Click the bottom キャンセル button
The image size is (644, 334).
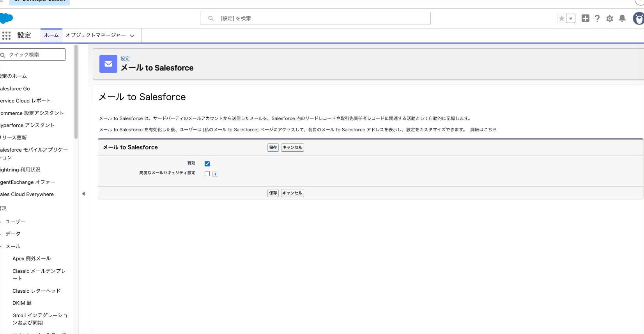point(292,193)
